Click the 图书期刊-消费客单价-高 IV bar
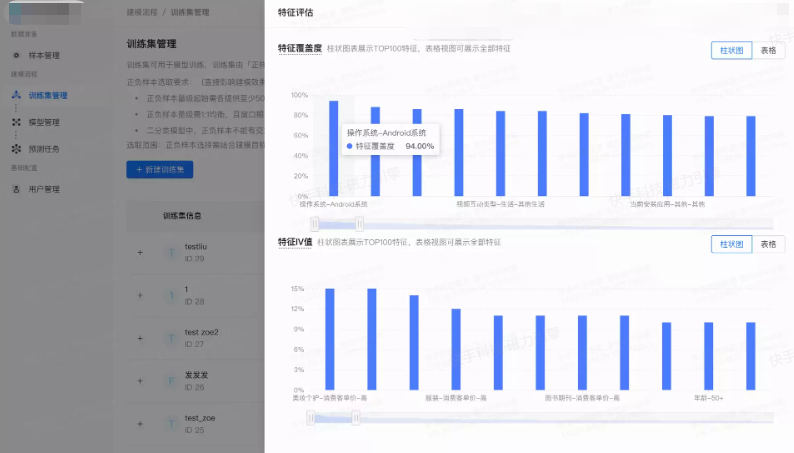The image size is (794, 453). [x=582, y=353]
